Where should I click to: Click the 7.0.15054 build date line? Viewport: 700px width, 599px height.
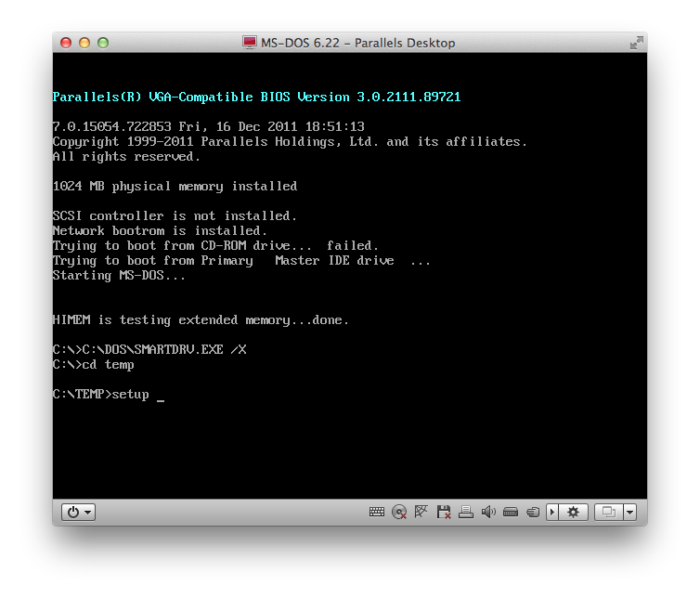(209, 127)
